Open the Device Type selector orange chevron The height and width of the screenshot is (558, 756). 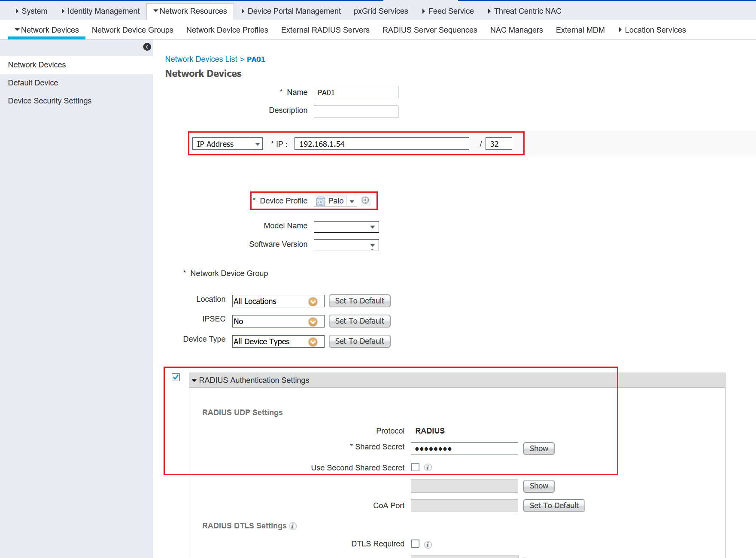pos(313,341)
